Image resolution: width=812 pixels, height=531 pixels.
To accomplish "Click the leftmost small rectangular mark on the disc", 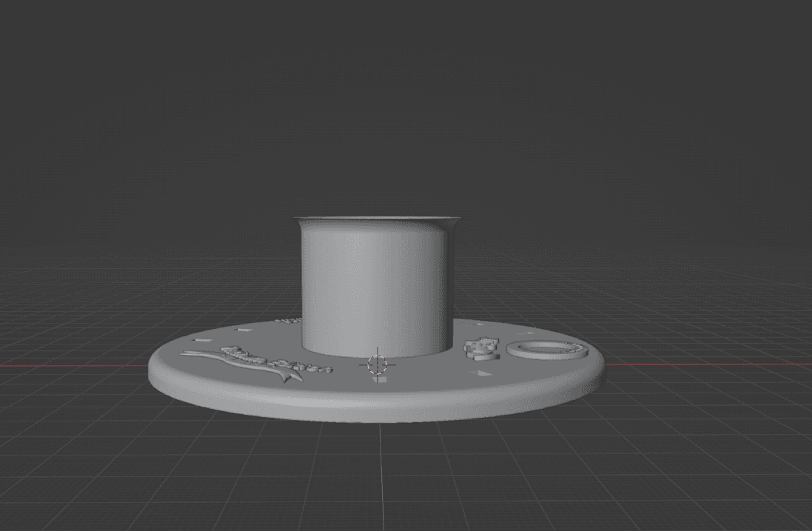I will (202, 340).
